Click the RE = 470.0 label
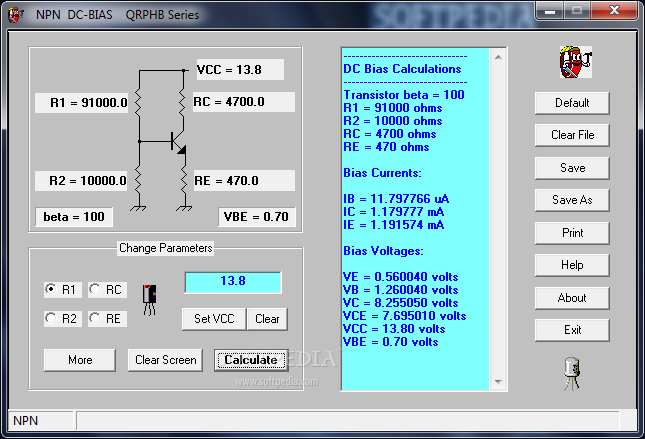Viewport: 645px width, 439px height. pyautogui.click(x=244, y=181)
